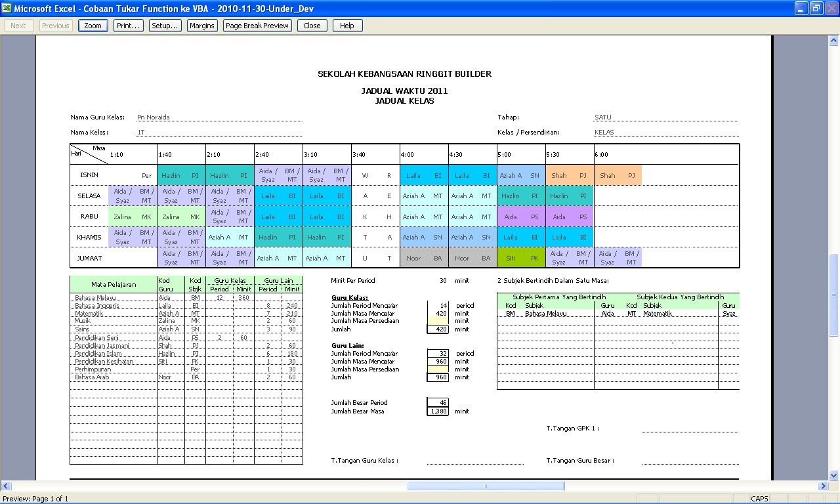Open the page Setup... dialog
Screen dimensions: 840x504
pos(165,26)
